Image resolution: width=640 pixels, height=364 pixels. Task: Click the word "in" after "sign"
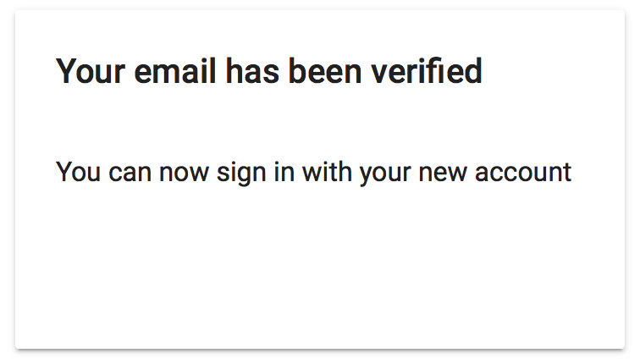click(x=284, y=171)
